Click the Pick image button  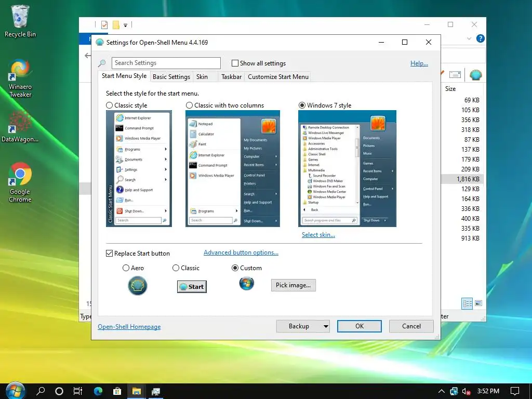pos(293,285)
